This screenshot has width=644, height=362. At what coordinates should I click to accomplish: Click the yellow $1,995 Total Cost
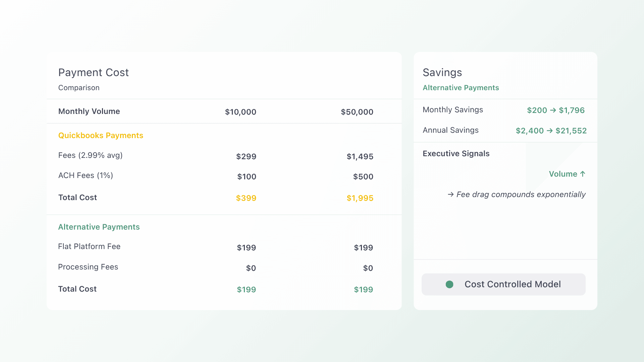tap(360, 198)
